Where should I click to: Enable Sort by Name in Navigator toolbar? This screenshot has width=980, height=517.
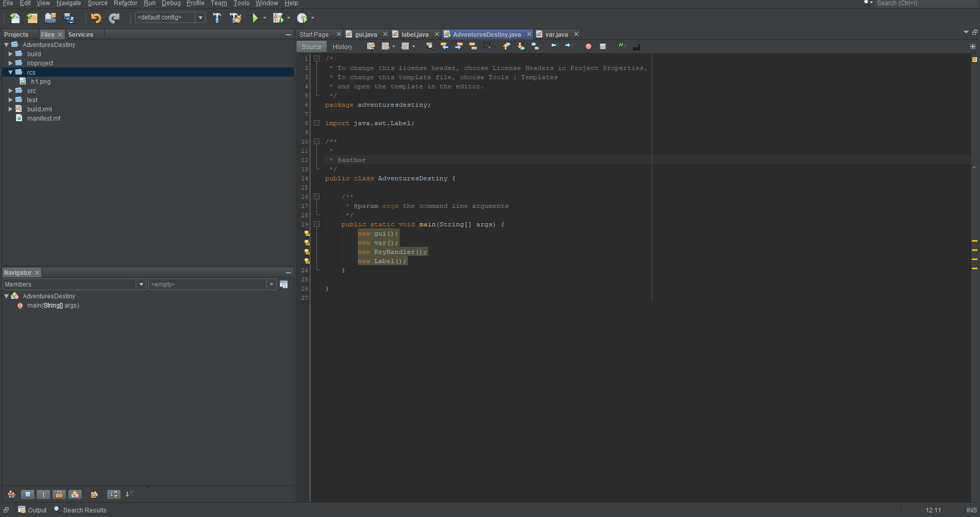coord(113,494)
